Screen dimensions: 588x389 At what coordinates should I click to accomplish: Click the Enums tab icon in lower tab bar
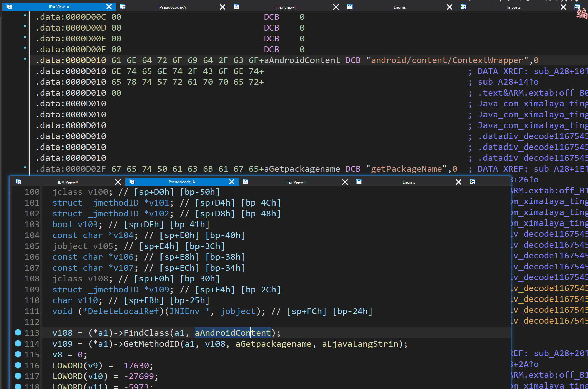359,182
